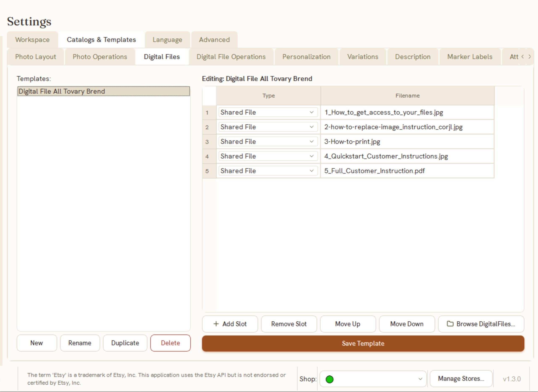
Task: Select the Catalogs & Templates tab
Action: point(101,40)
